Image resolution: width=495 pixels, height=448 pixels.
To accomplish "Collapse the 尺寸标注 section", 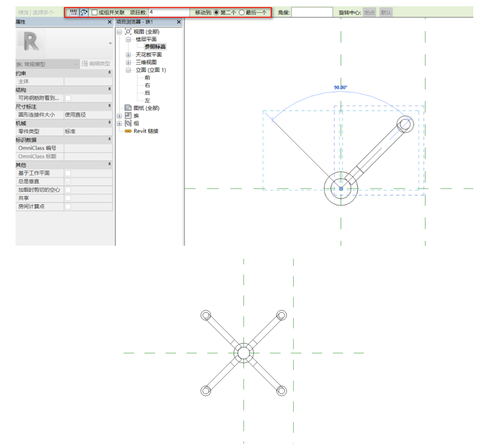I will pyautogui.click(x=109, y=106).
